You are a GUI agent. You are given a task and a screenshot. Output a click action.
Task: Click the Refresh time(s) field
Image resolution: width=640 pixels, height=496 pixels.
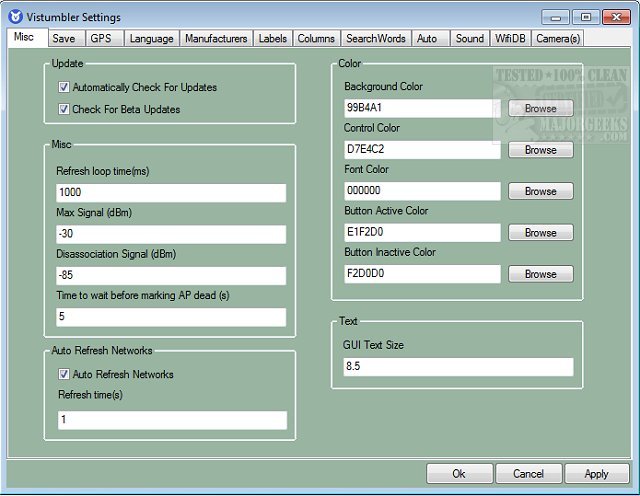172,420
